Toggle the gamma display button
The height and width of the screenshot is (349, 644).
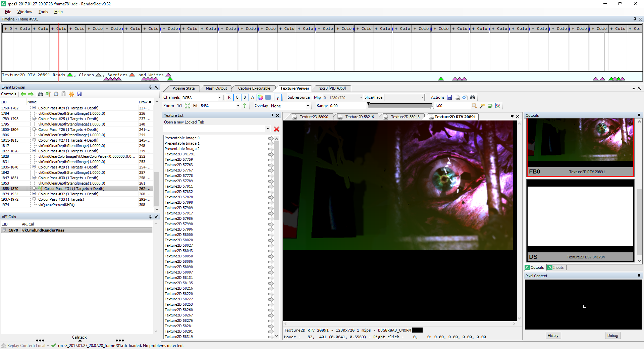277,98
